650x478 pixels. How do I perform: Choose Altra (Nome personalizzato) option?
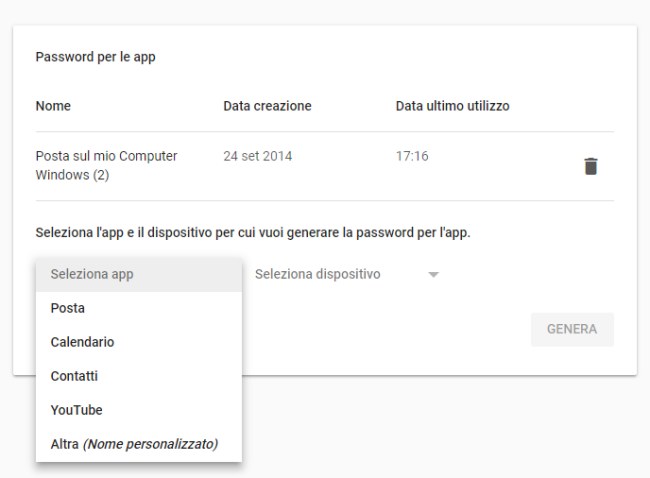click(139, 444)
